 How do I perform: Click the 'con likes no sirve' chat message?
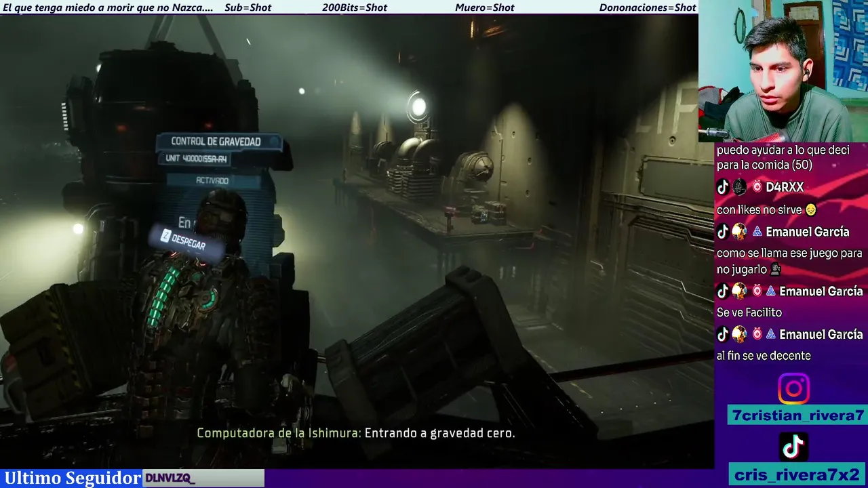click(x=759, y=210)
